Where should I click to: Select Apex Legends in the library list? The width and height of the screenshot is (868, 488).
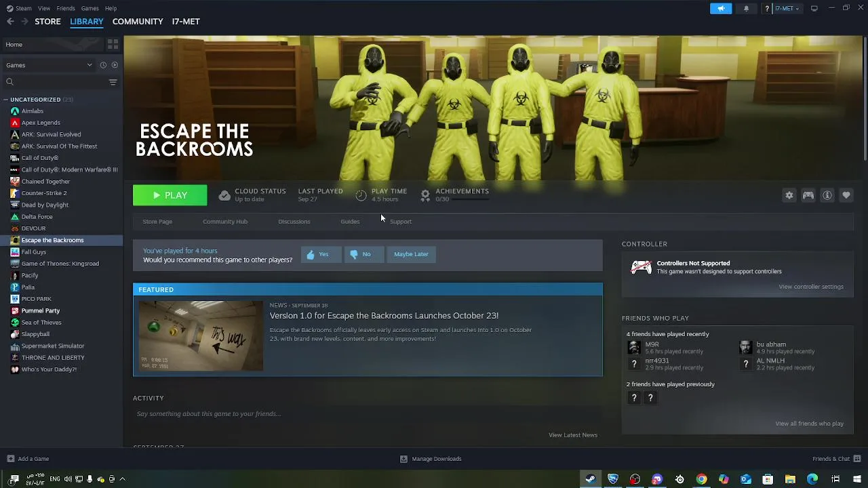coord(41,123)
